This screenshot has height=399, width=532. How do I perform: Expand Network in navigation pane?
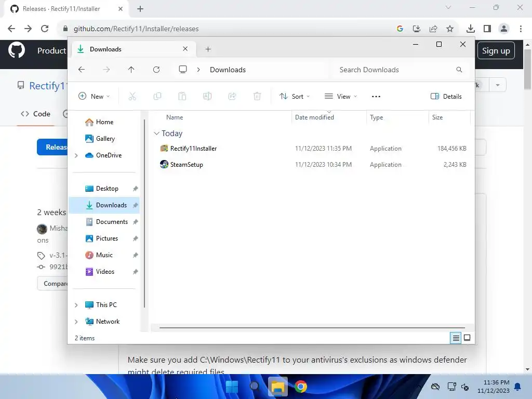(76, 322)
